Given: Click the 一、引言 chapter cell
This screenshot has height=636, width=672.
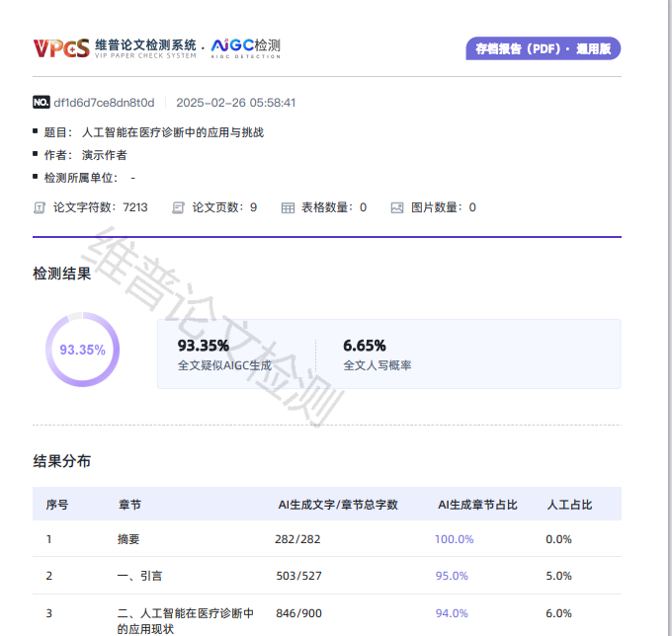Looking at the screenshot, I should (139, 576).
